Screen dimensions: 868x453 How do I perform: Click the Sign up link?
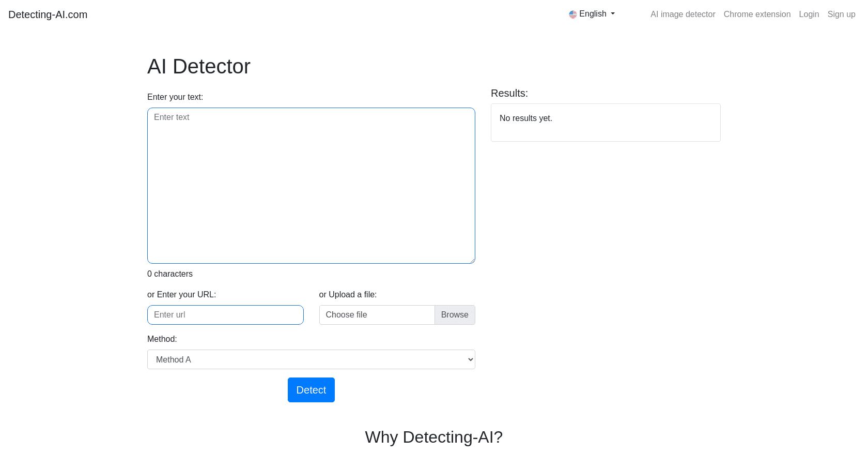coord(841,14)
